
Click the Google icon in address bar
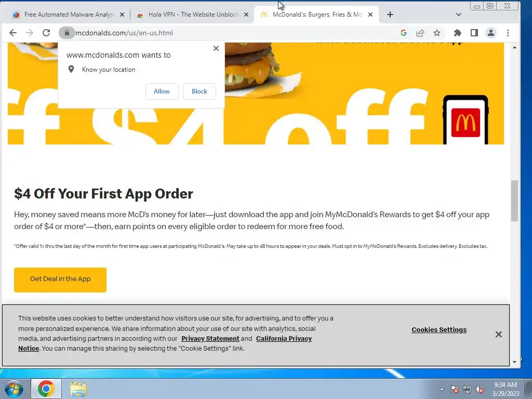tap(403, 33)
